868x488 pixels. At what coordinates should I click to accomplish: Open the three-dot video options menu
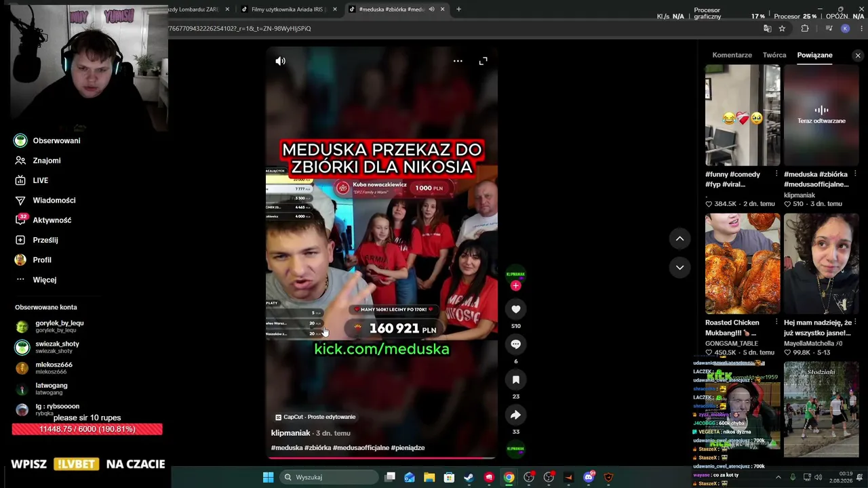click(458, 61)
